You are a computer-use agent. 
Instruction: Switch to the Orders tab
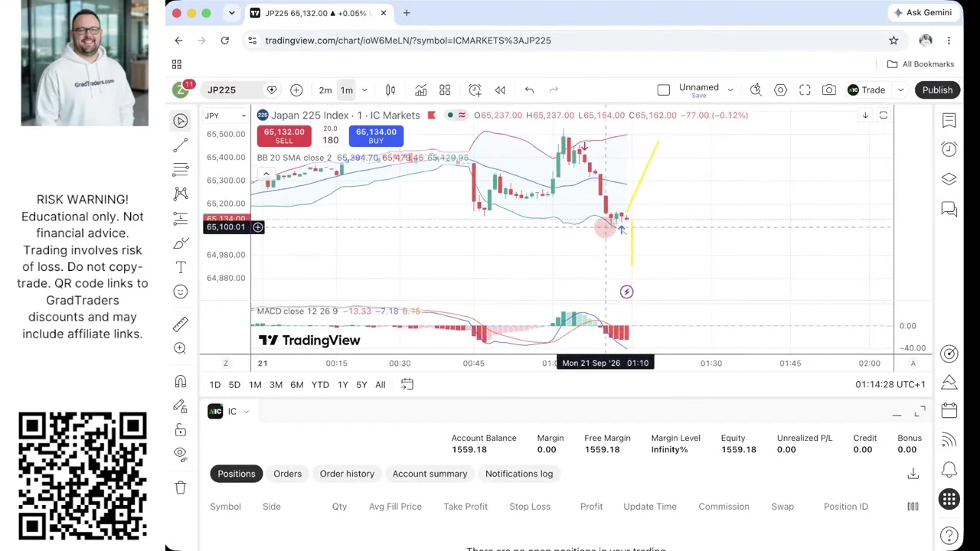(288, 474)
